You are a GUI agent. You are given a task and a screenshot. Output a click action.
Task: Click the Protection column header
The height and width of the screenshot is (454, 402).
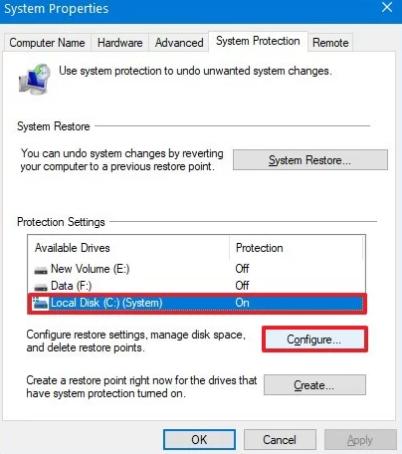coord(296,248)
